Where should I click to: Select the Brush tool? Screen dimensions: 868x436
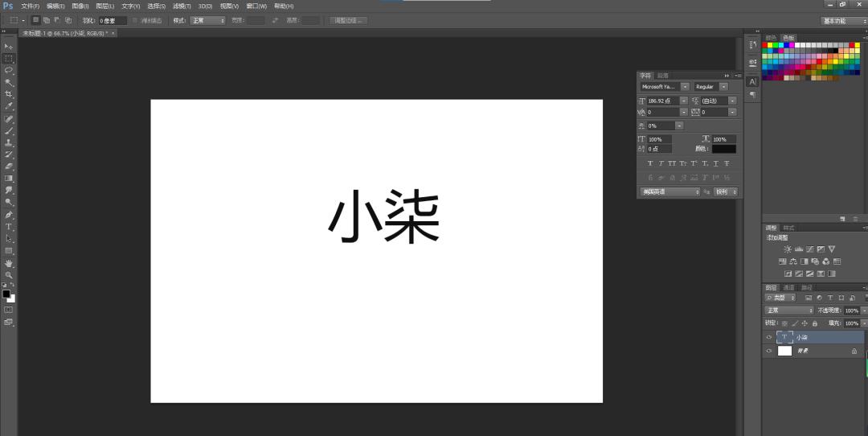(x=8, y=131)
